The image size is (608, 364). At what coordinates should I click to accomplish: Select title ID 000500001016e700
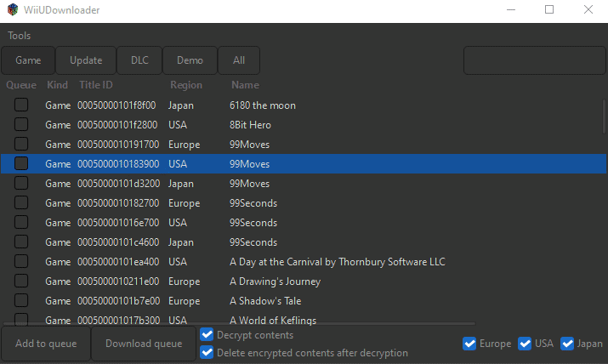pos(118,223)
